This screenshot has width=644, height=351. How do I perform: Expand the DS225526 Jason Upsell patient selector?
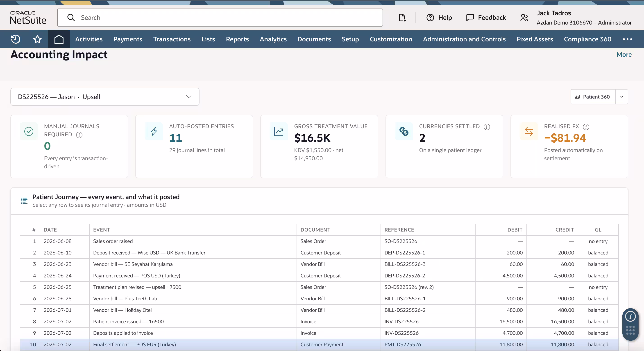[105, 97]
